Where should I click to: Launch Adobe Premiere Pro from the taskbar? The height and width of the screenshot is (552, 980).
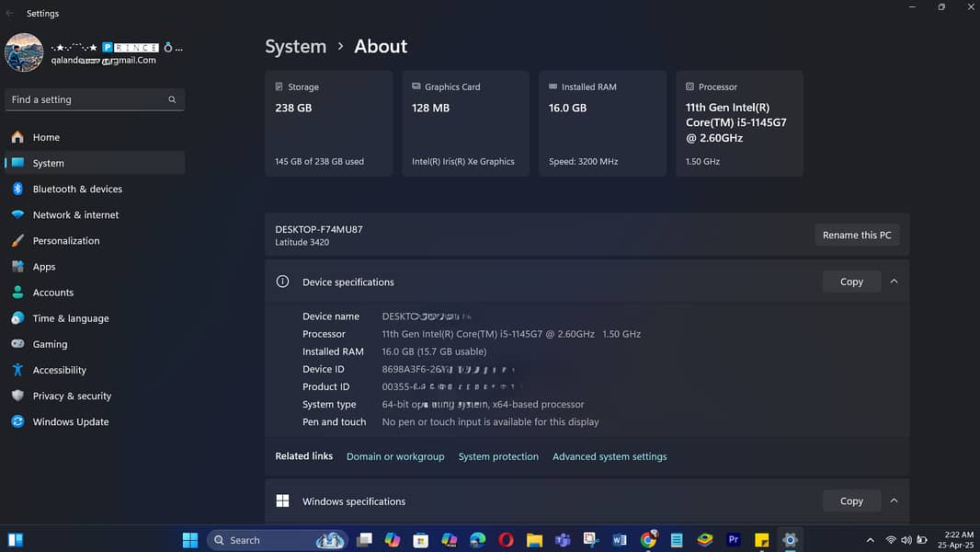[x=733, y=540]
